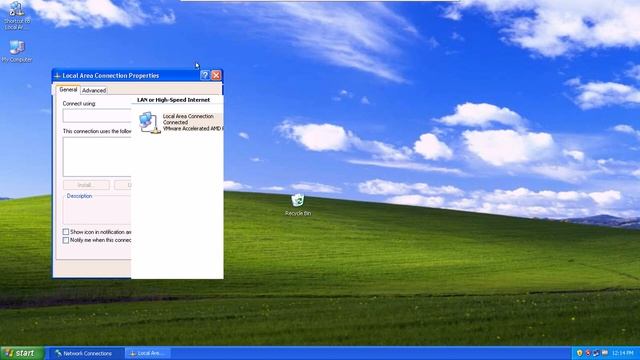
Task: Click the LAN or High-Speed Internet heading
Action: coord(173,100)
